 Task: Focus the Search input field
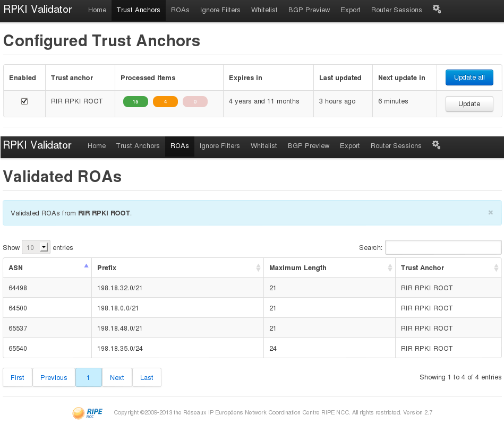(x=443, y=247)
